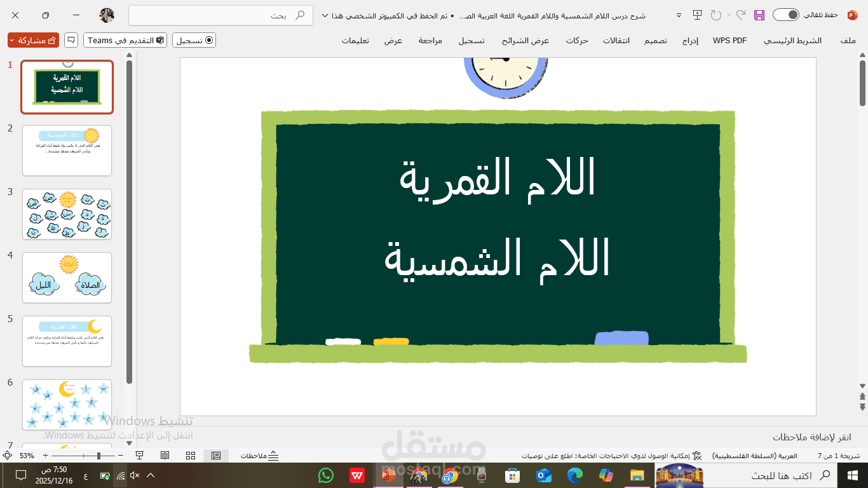Click the muted volume tray icon
Viewport: 868px width, 488px height.
click(x=135, y=475)
